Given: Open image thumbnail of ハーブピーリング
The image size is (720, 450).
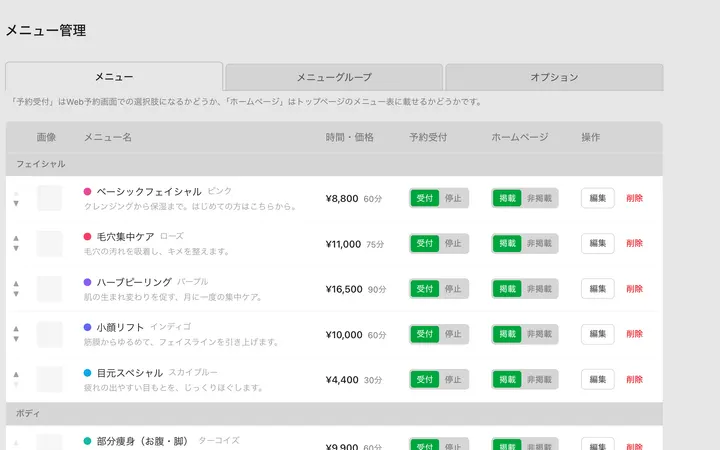Looking at the screenshot, I should pos(50,289).
